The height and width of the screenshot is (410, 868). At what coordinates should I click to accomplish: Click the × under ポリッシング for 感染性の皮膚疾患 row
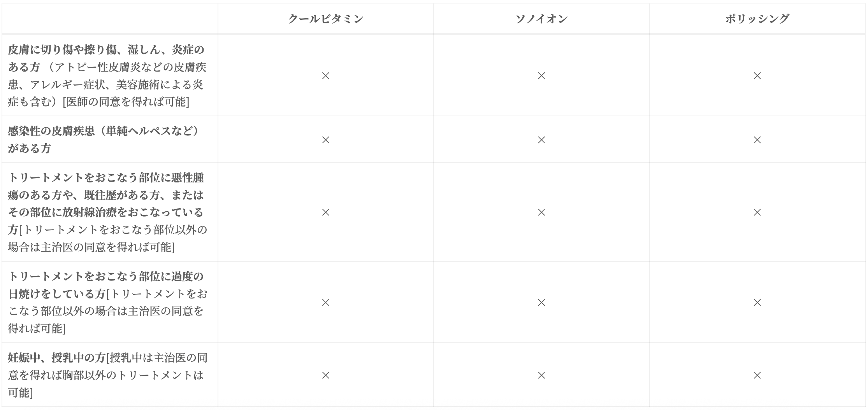point(757,140)
